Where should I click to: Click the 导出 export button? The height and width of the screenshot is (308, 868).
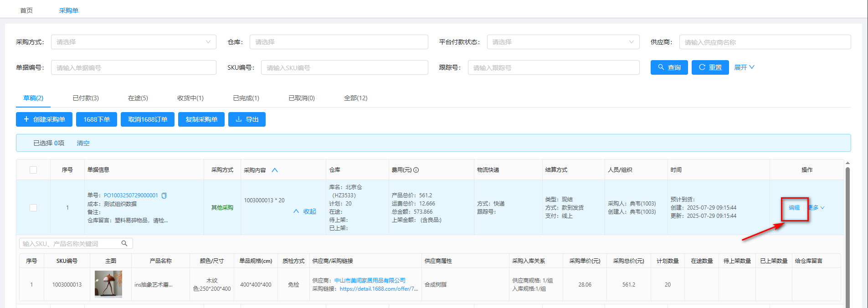click(x=247, y=119)
